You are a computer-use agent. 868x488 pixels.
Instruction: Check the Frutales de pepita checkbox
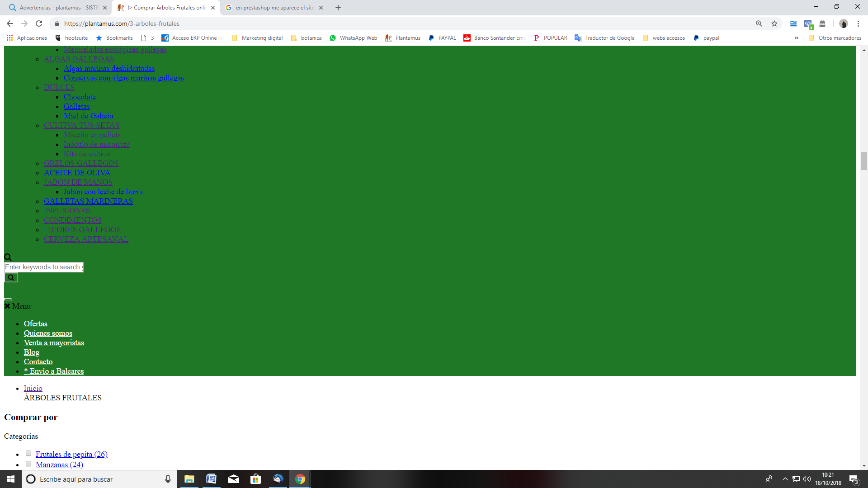[x=28, y=454]
